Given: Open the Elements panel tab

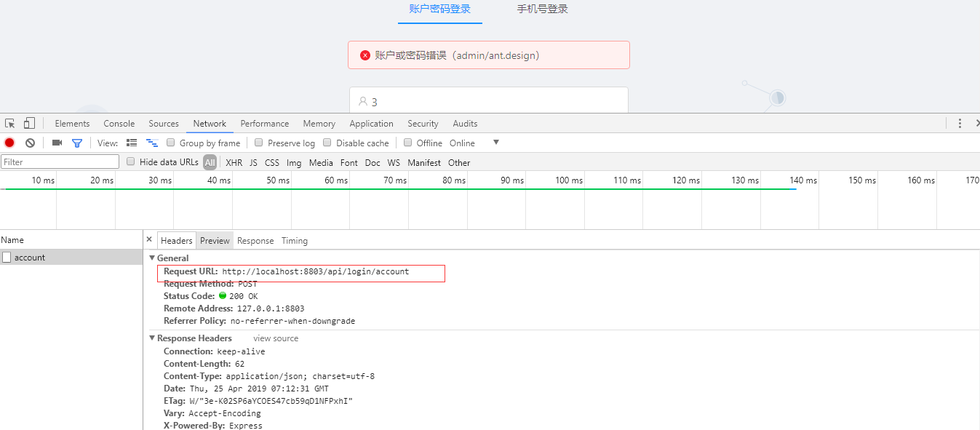Looking at the screenshot, I should pos(72,124).
